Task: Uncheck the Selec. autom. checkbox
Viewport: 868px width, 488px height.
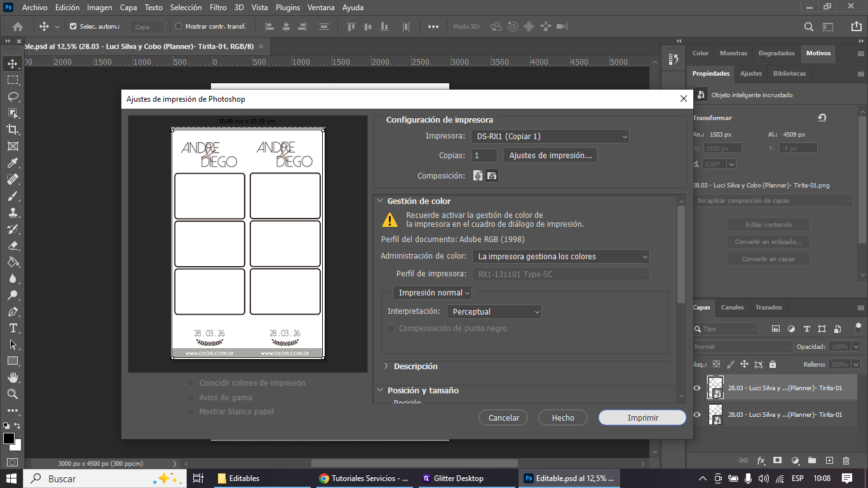Action: pyautogui.click(x=73, y=27)
